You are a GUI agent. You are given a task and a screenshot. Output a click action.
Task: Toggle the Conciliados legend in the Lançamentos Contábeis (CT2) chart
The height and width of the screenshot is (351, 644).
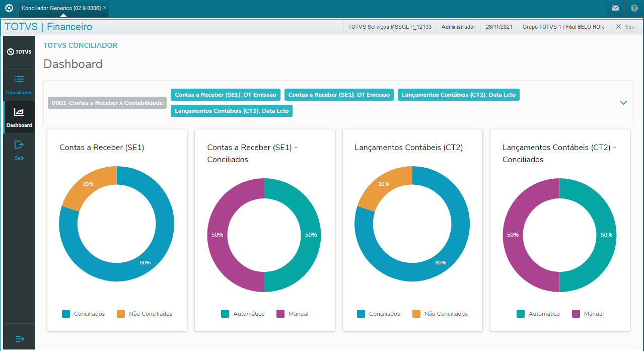[379, 314]
